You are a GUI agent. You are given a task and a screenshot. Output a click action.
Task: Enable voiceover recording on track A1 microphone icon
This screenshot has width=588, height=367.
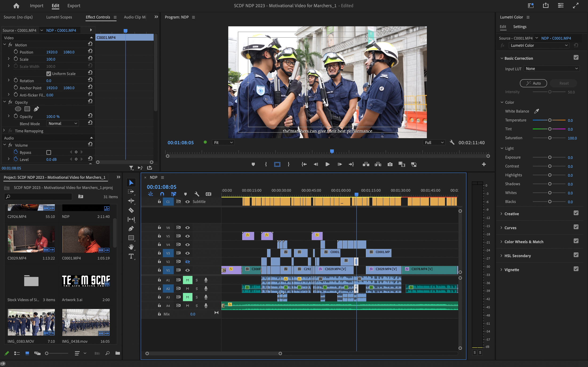click(x=206, y=280)
